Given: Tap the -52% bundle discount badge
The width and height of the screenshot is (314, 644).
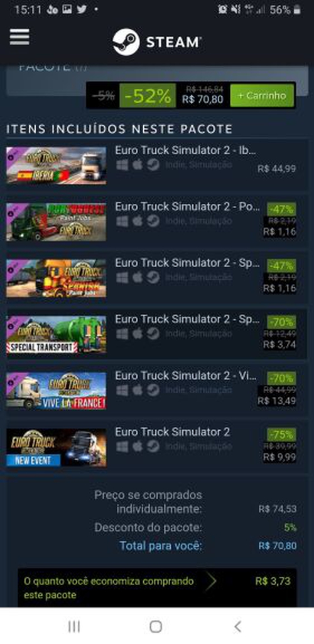Looking at the screenshot, I should coord(148,96).
